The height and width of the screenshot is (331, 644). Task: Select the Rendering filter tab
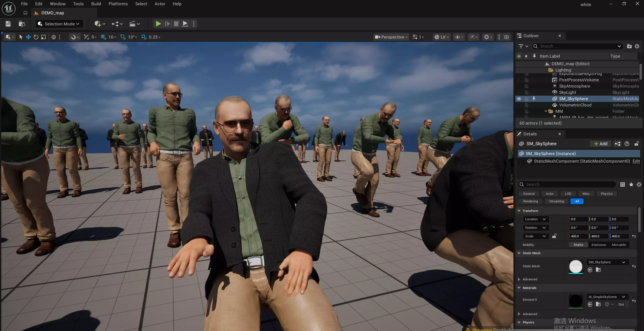click(x=530, y=201)
